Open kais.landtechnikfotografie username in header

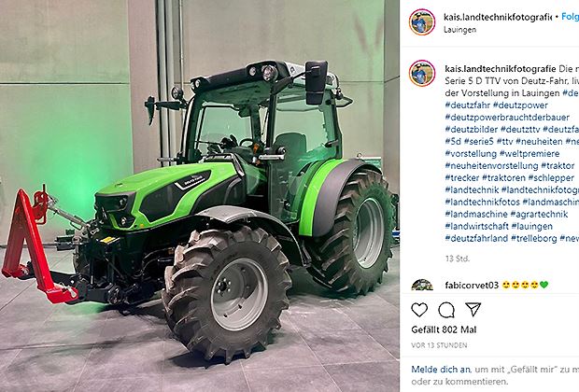(x=498, y=17)
